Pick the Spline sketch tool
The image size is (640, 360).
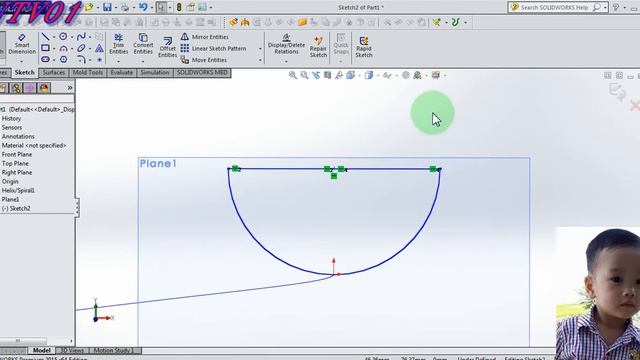(81, 37)
